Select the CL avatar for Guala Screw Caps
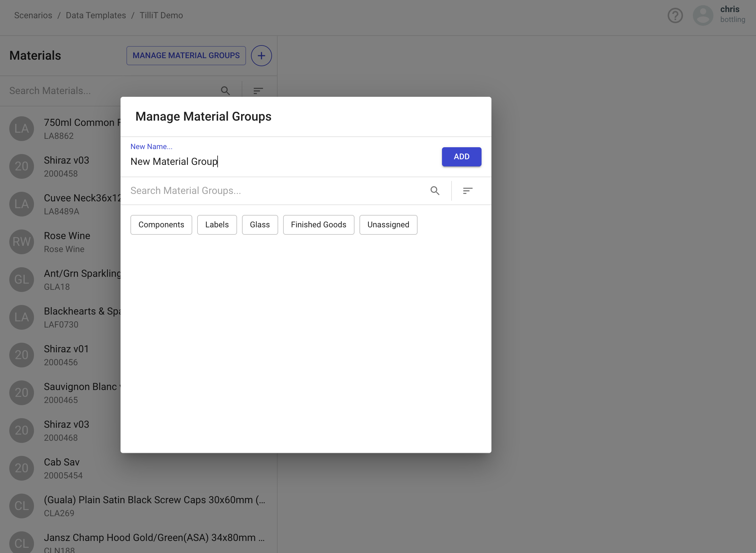The image size is (756, 553). (22, 506)
